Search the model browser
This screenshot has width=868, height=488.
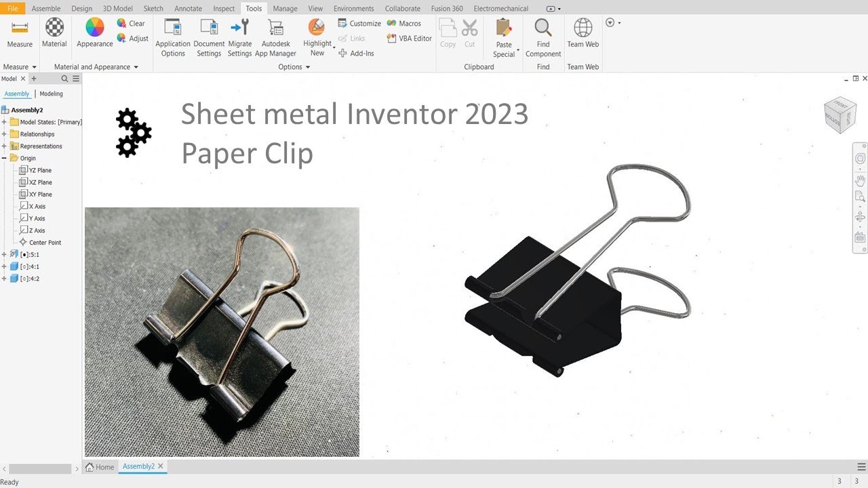[65, 79]
